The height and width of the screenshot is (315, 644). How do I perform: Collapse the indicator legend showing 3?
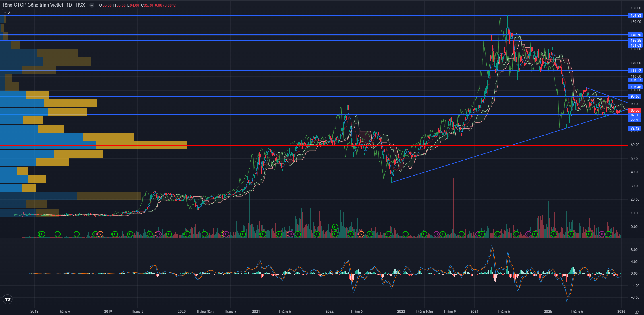pos(6,12)
